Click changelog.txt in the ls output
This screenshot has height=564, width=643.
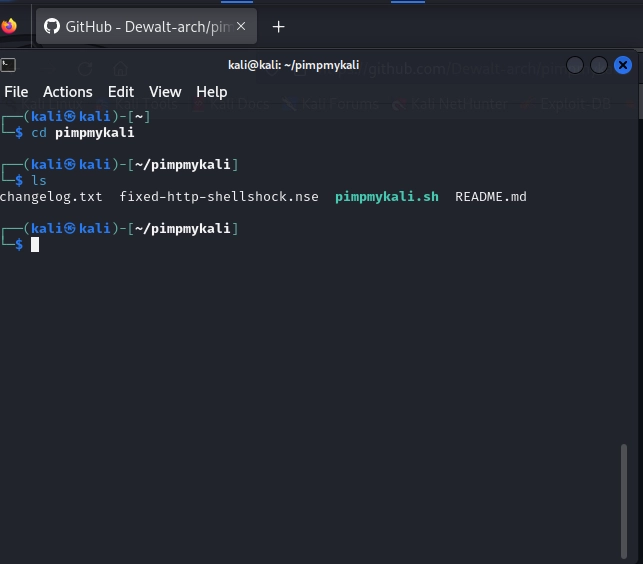point(51,197)
